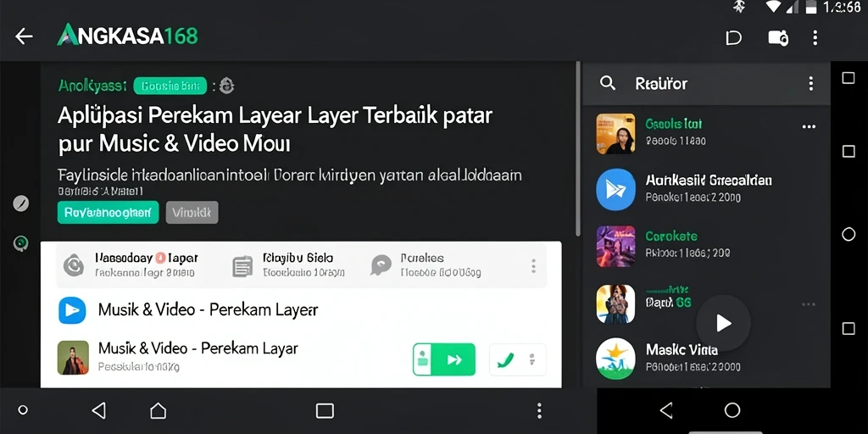Click the green checkmark button
Image resolution: width=868 pixels, height=434 pixels.
(505, 360)
